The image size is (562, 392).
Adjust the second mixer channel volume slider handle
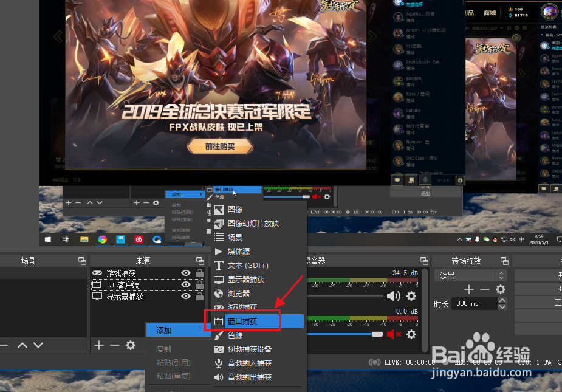377,334
